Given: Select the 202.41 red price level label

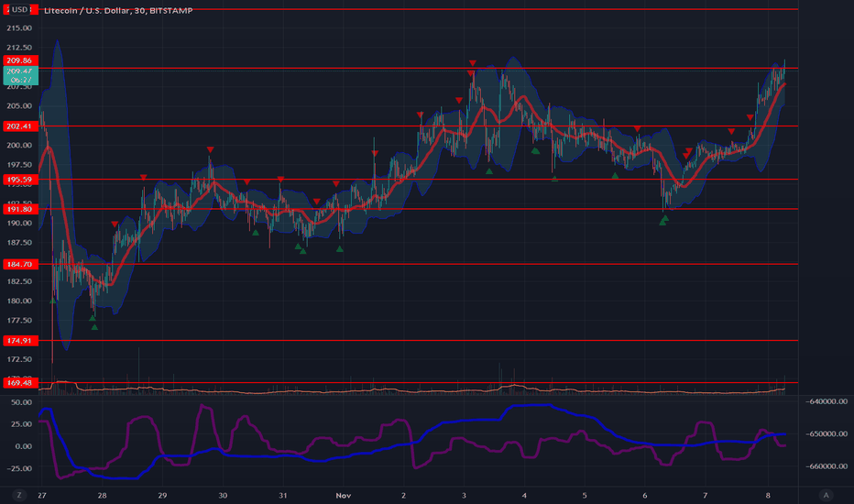Looking at the screenshot, I should click(x=19, y=126).
